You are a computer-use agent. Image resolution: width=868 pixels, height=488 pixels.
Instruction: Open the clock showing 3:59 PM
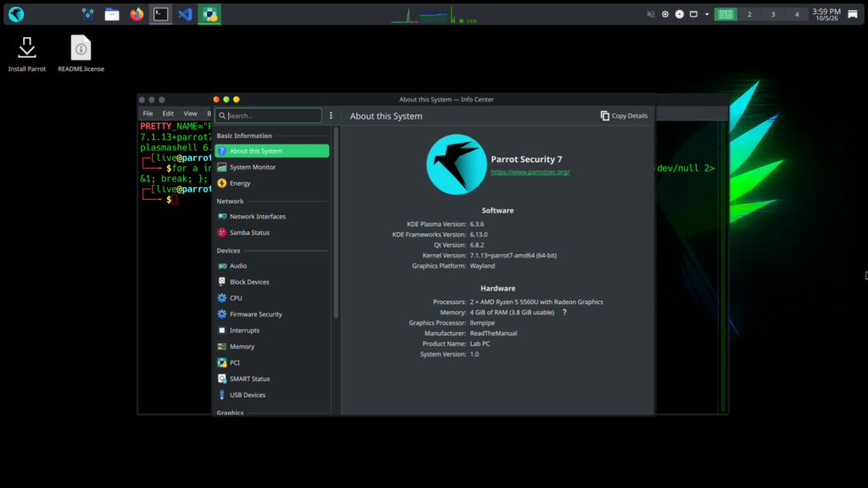point(826,14)
